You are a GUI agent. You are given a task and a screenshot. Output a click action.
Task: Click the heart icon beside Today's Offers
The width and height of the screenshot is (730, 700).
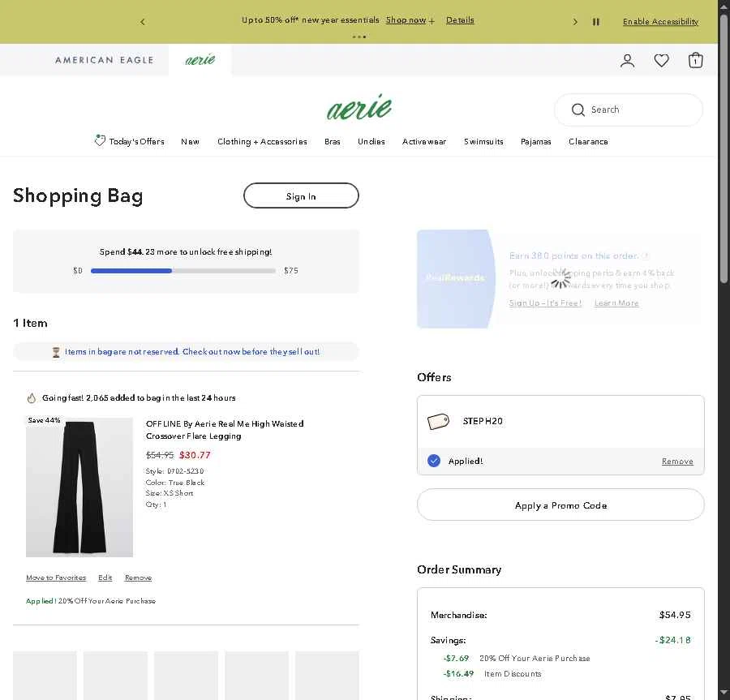click(100, 140)
